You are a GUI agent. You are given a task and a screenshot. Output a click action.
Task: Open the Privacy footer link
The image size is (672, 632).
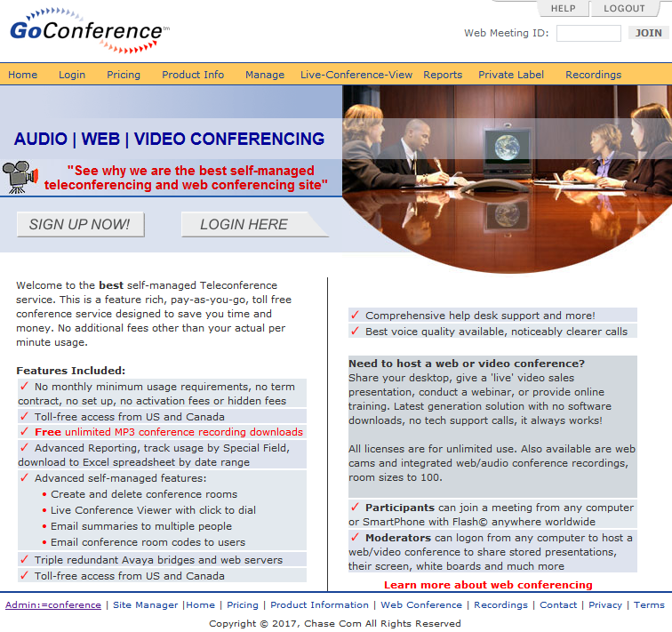coord(605,605)
